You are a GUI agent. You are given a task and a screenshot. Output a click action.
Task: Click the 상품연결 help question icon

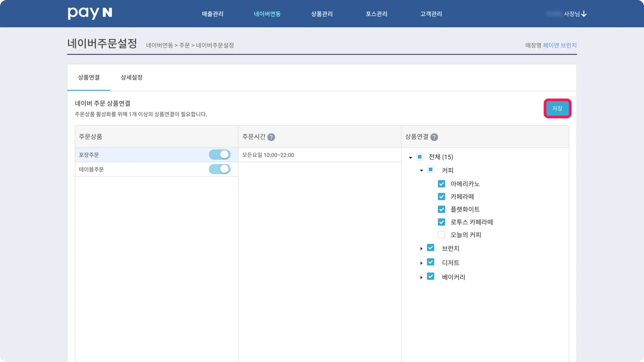[434, 137]
